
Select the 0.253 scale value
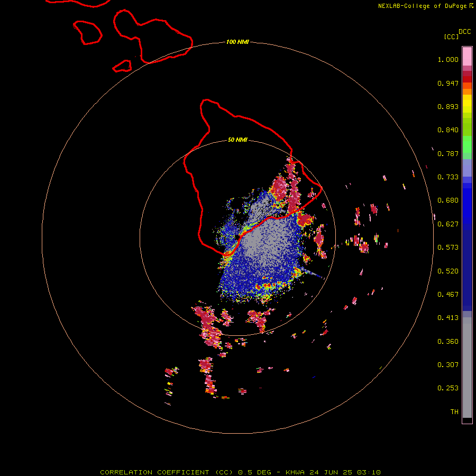[448, 388]
